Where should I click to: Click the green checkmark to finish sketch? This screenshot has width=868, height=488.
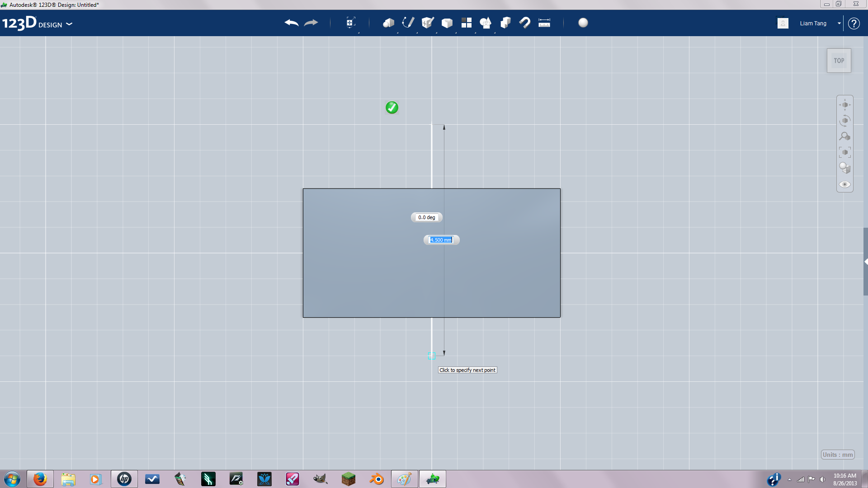[x=392, y=108]
